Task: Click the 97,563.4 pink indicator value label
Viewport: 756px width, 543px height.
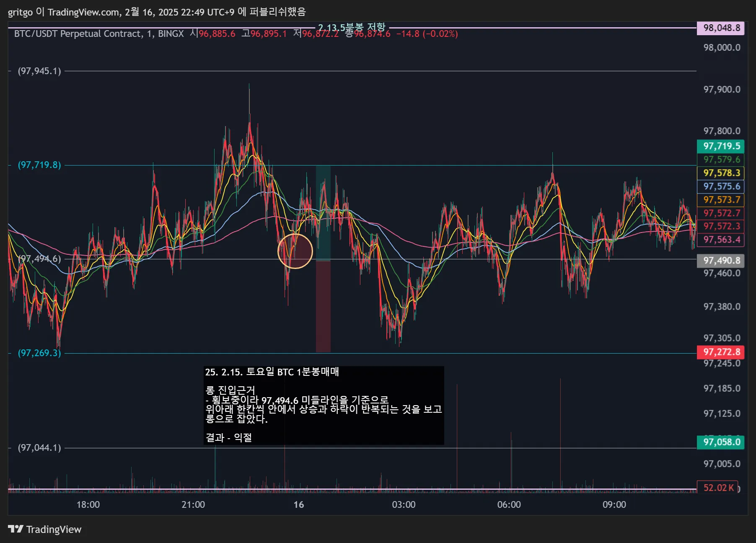Action: [721, 240]
